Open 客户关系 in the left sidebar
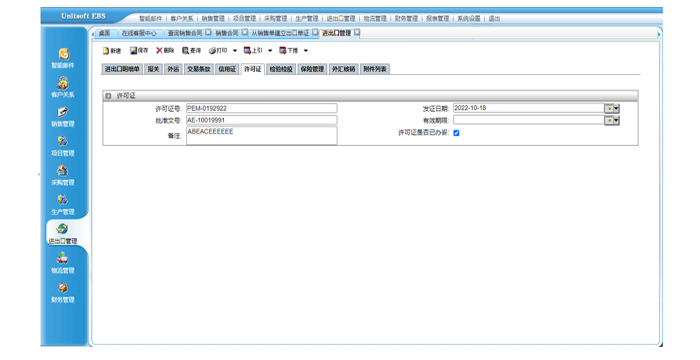Image resolution: width=700 pixels, height=360 pixels. pos(63,88)
